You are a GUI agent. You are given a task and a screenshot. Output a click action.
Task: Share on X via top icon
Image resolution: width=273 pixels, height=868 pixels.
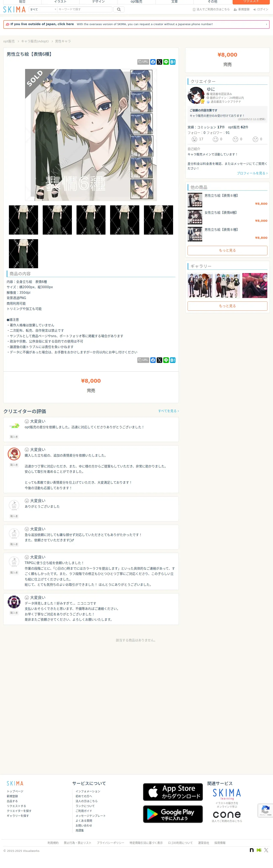tap(159, 62)
